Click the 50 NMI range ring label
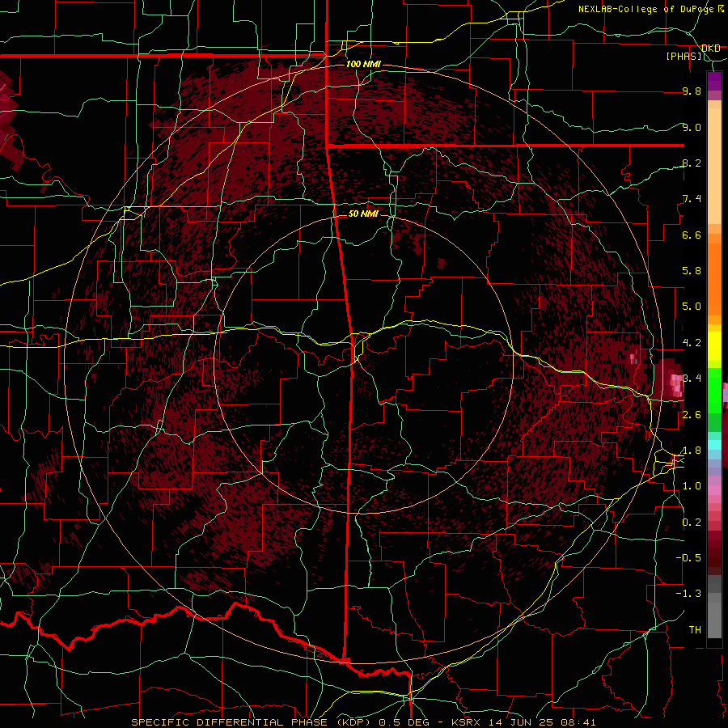Screen dimensions: 728x728 pos(363,214)
